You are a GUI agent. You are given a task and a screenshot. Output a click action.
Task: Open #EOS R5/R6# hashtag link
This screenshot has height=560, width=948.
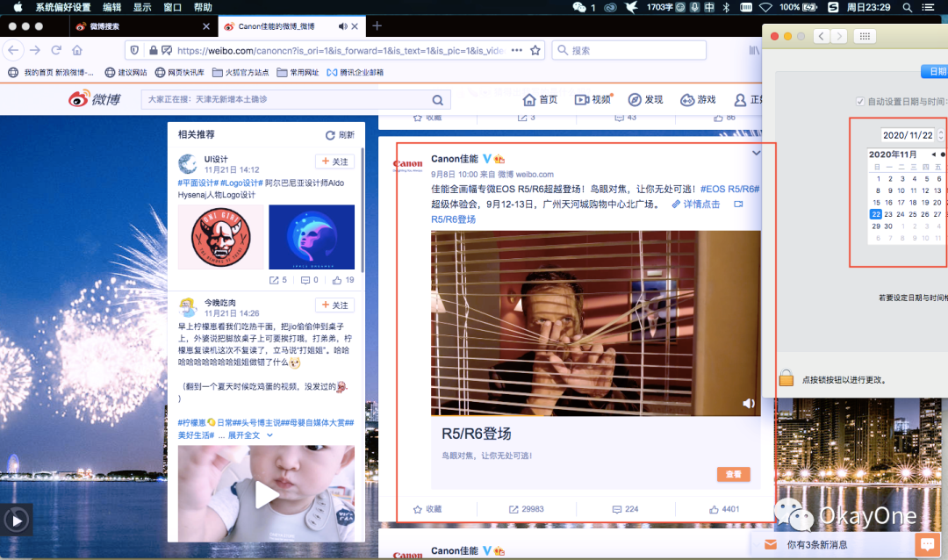click(x=729, y=189)
